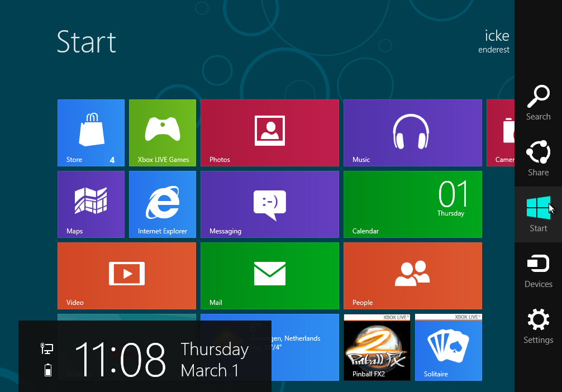Launch the Pinball FX2 game tile
This screenshot has height=392, width=562.
(377, 347)
